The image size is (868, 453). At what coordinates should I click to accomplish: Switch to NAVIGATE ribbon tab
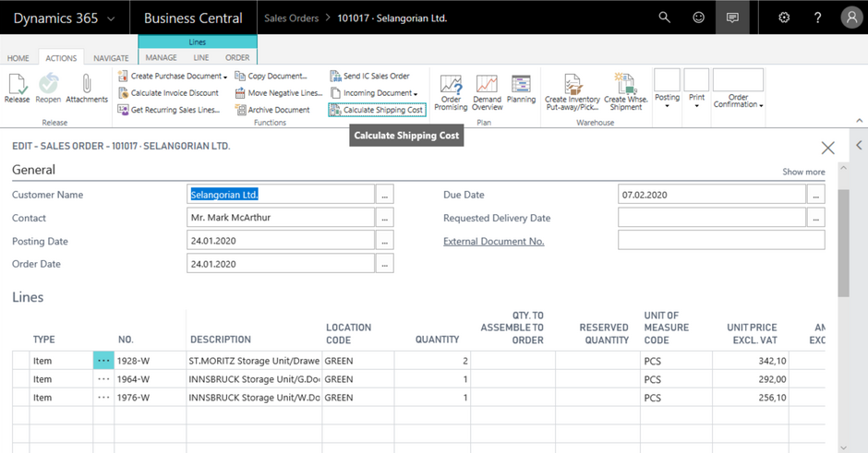tap(111, 58)
